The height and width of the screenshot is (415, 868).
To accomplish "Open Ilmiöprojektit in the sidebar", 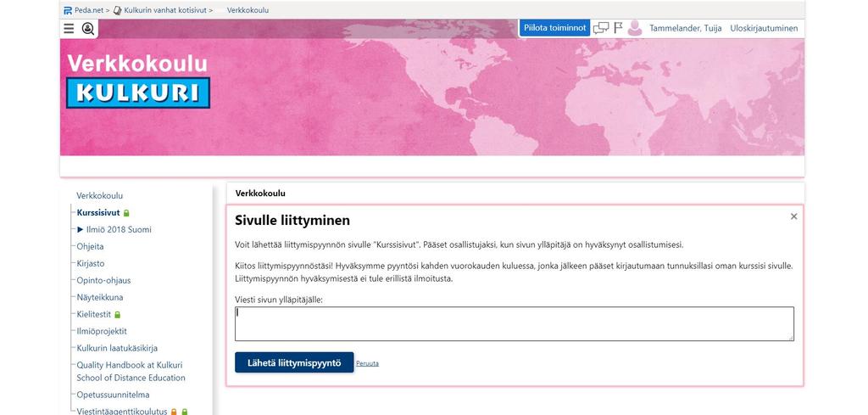I will coord(102,331).
